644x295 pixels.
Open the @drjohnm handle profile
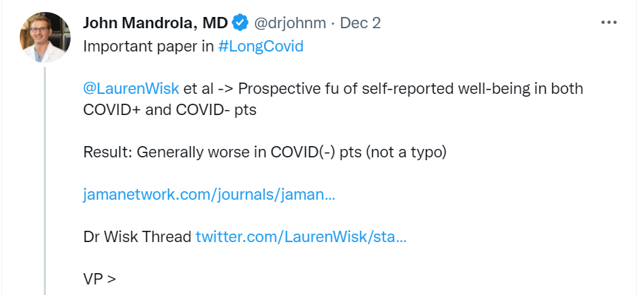[x=290, y=23]
